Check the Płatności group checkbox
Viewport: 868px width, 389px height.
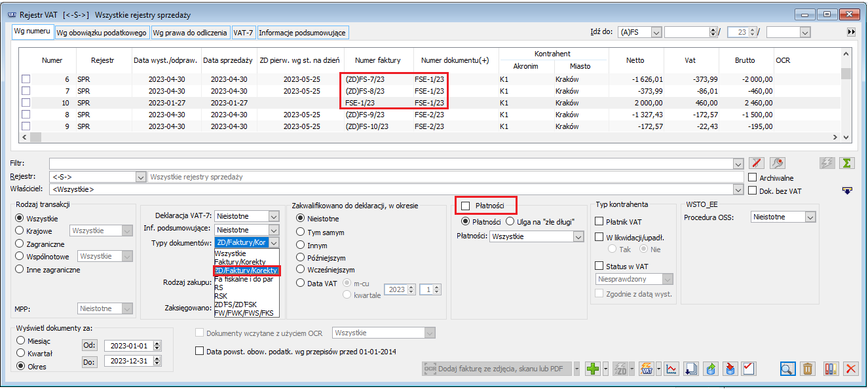click(466, 206)
